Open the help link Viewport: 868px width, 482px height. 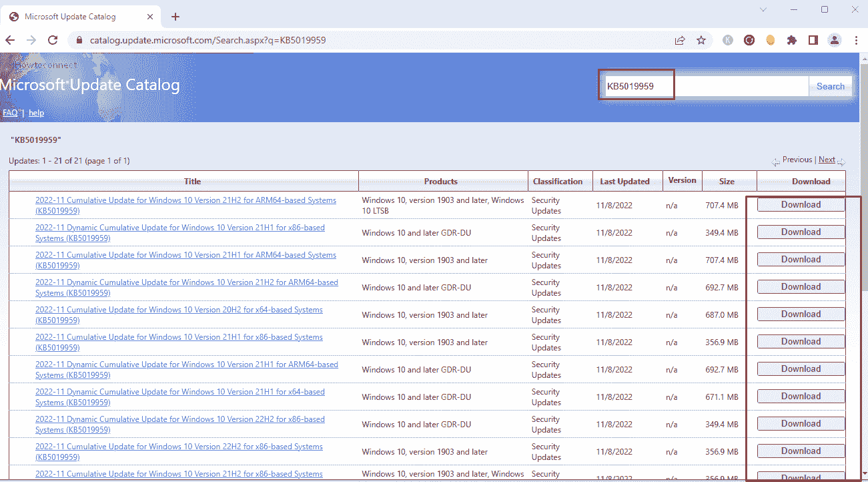pyautogui.click(x=36, y=113)
